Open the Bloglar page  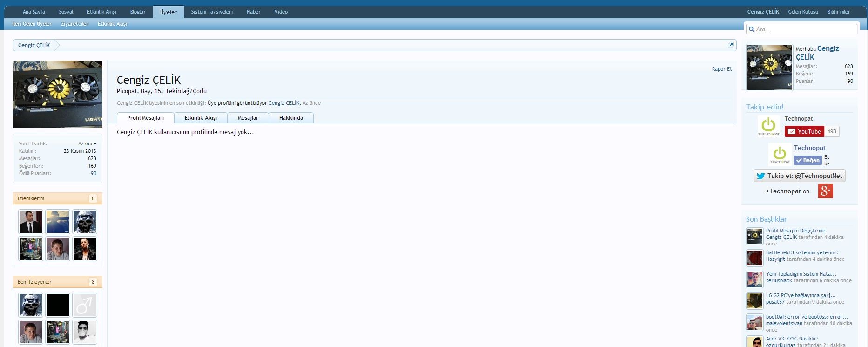pyautogui.click(x=138, y=12)
